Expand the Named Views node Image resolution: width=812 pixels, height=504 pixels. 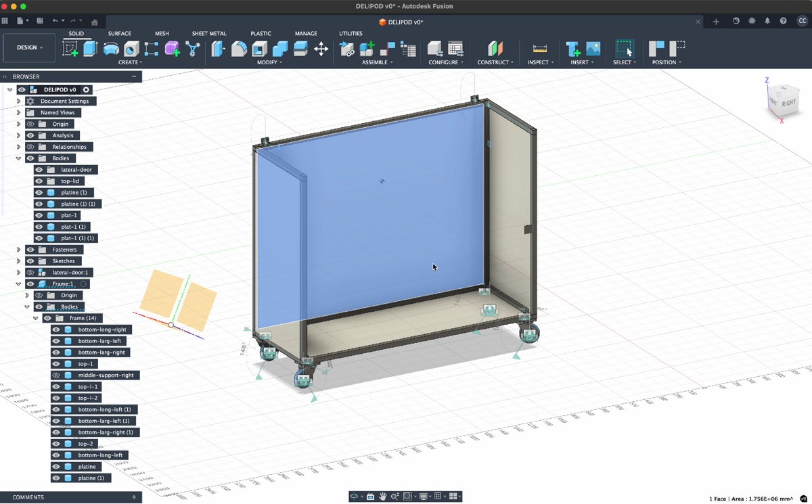click(x=19, y=112)
